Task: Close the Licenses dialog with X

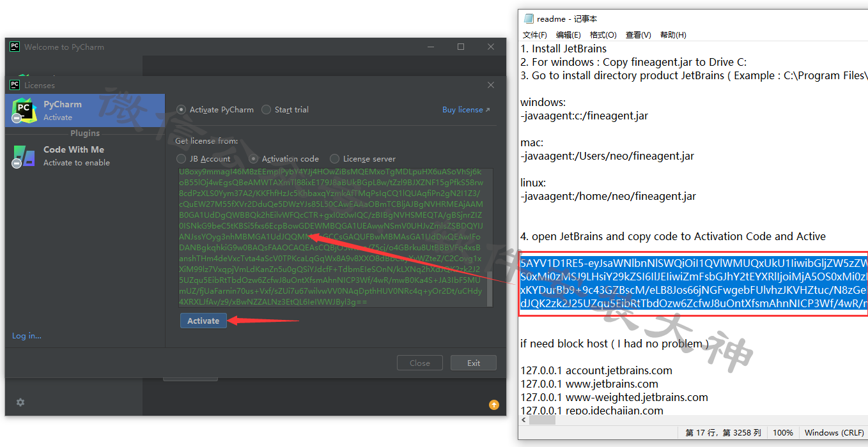Action: click(x=491, y=85)
